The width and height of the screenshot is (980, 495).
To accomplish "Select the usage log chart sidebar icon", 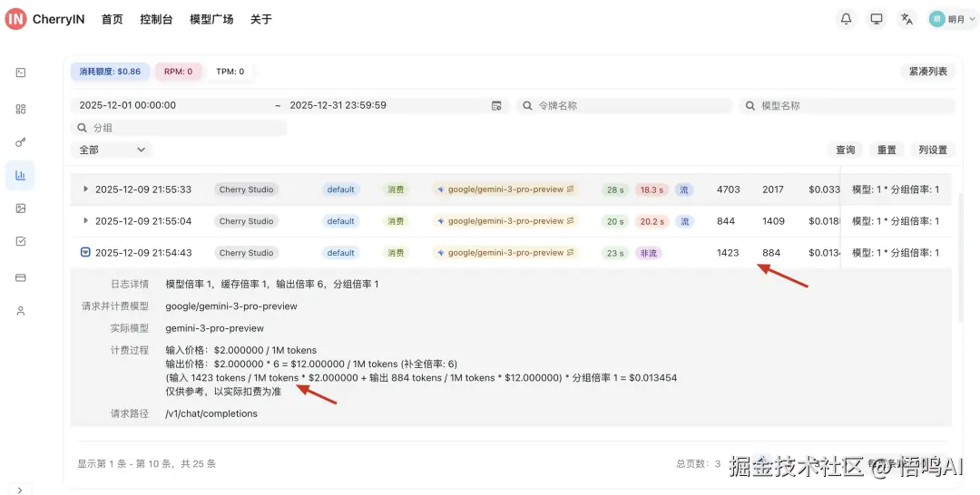I will pos(21,175).
